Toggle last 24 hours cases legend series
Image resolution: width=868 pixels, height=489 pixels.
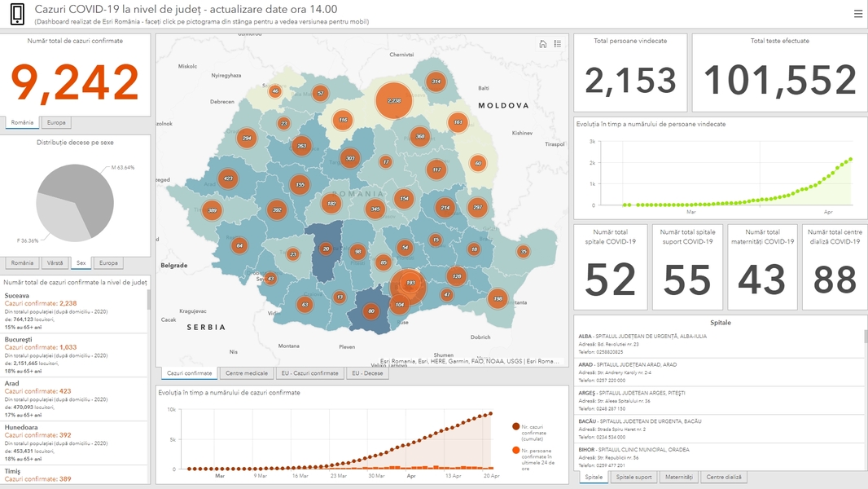coord(515,450)
